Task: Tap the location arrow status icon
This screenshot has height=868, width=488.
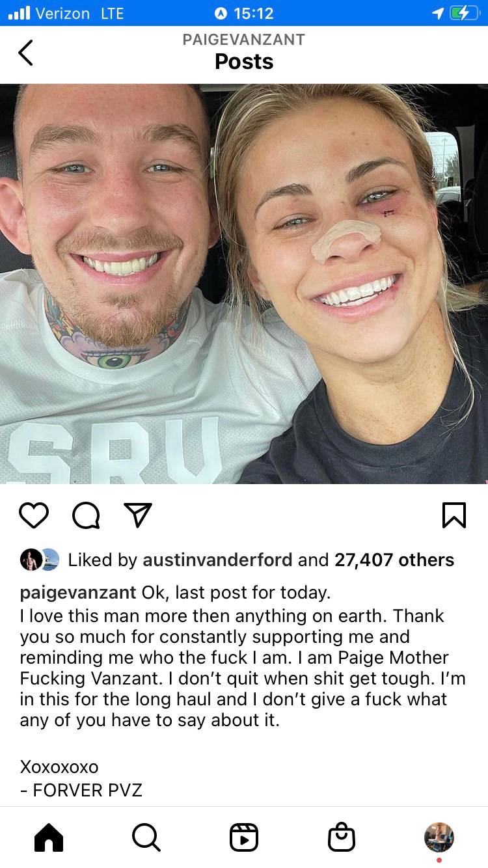Action: click(437, 13)
